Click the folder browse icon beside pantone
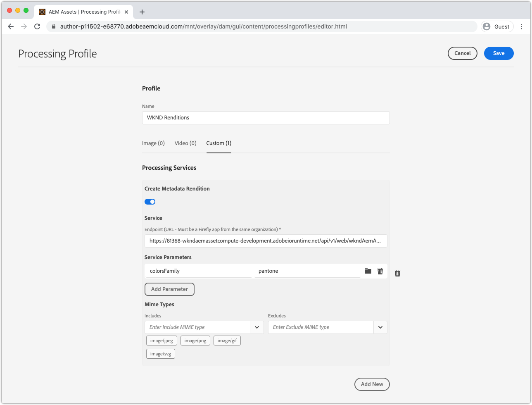Screen dimensions: 532x405 pos(368,271)
